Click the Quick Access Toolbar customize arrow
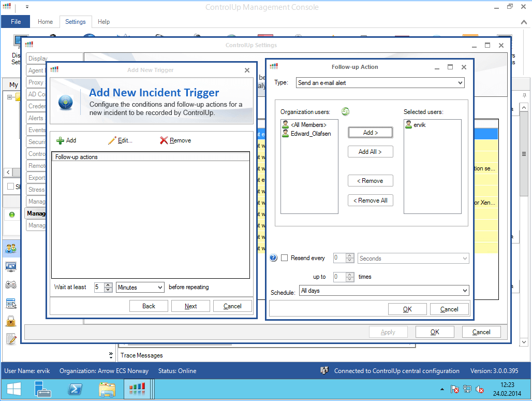 click(x=27, y=6)
